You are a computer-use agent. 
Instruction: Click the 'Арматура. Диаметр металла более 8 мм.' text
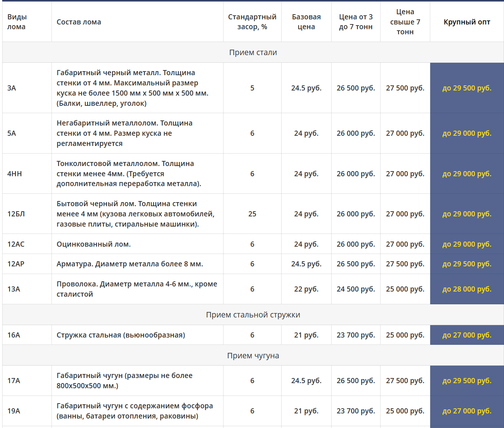130,264
